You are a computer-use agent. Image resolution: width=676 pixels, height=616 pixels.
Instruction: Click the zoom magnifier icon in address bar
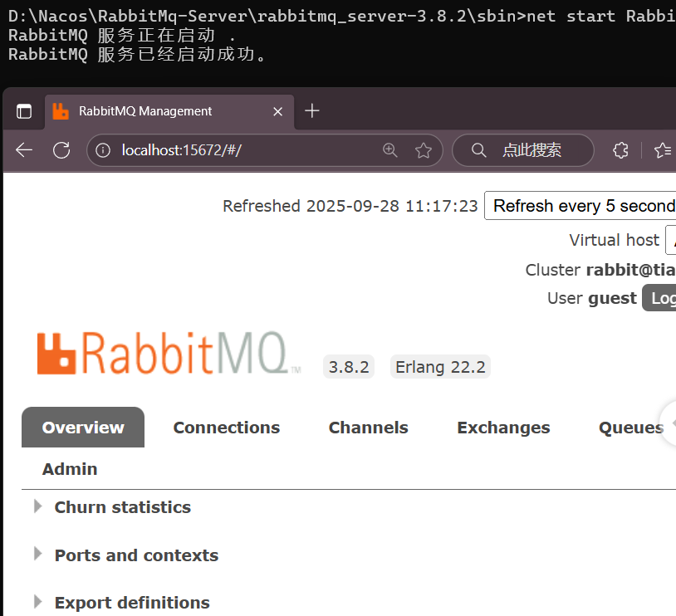[389, 150]
